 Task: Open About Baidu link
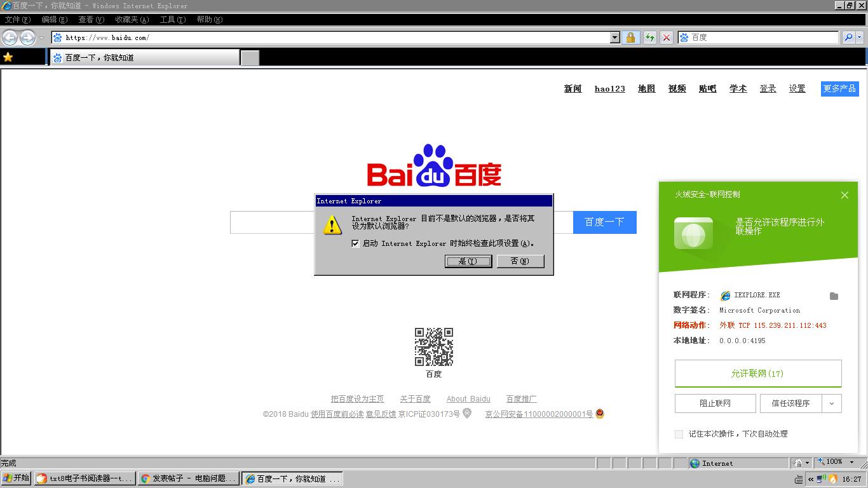pyautogui.click(x=468, y=399)
